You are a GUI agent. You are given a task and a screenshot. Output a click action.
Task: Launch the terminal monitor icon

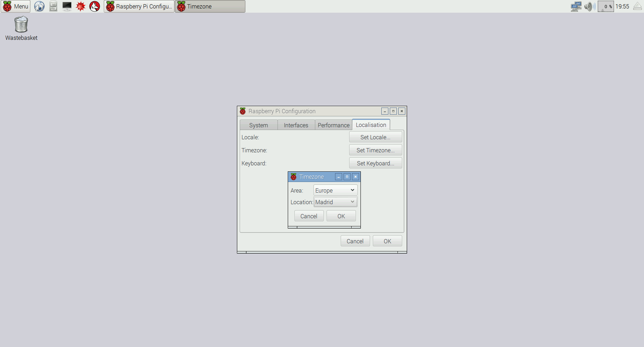[x=67, y=6]
